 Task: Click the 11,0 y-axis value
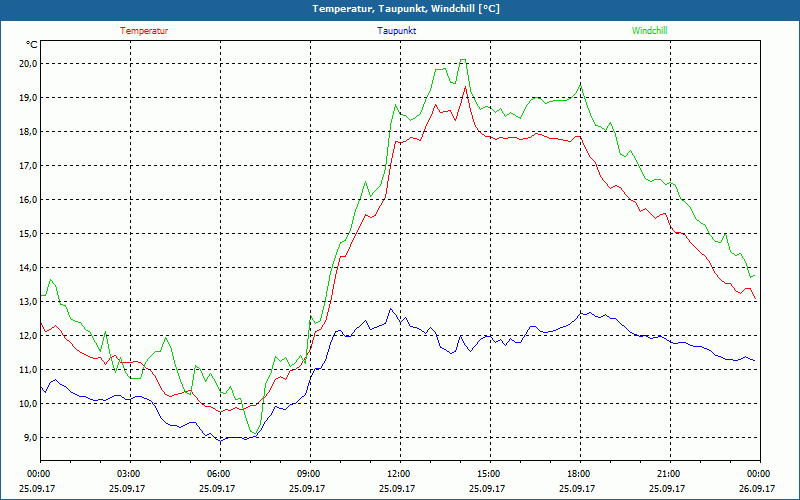(x=28, y=369)
